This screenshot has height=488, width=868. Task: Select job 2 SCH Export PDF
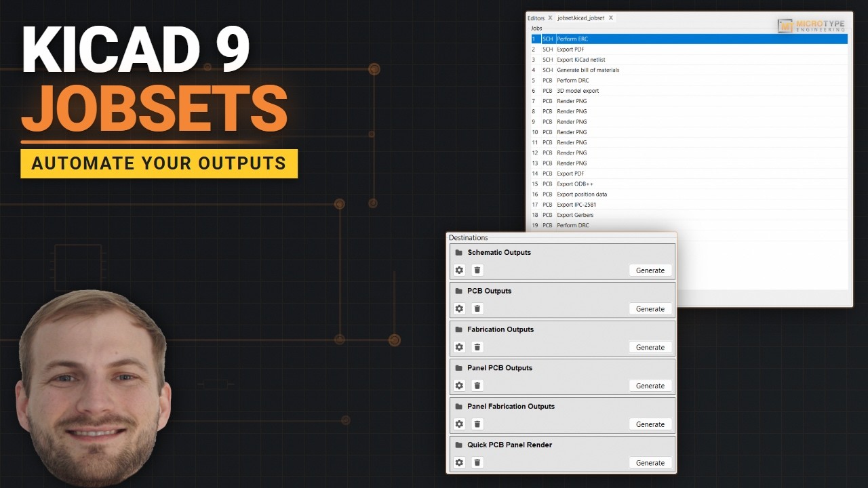[689, 49]
